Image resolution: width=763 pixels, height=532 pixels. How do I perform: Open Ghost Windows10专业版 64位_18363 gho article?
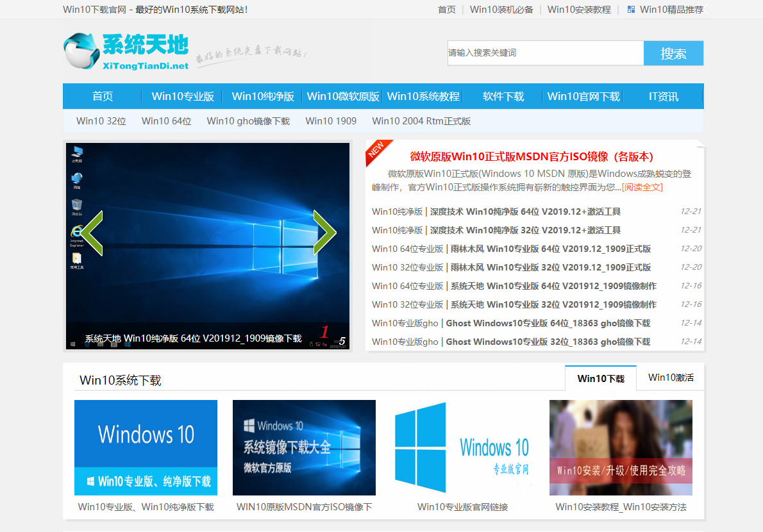tap(548, 324)
